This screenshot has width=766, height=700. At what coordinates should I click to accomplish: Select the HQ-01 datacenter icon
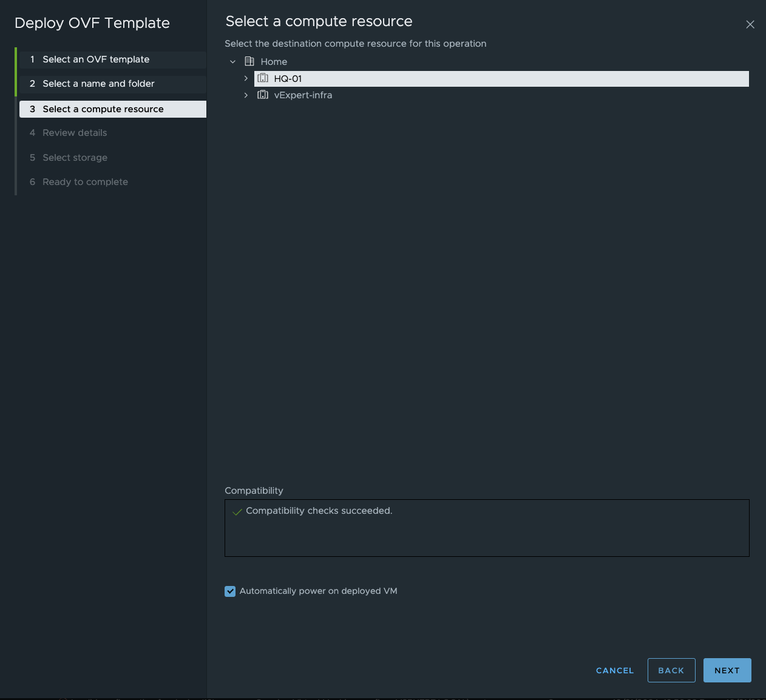(x=263, y=78)
